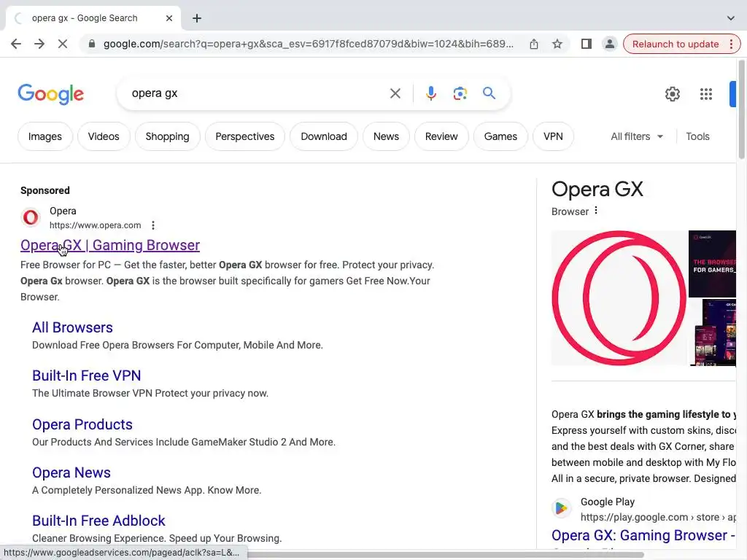This screenshot has width=747, height=560.
Task: Open the All Browsers sitelink
Action: pyautogui.click(x=72, y=327)
